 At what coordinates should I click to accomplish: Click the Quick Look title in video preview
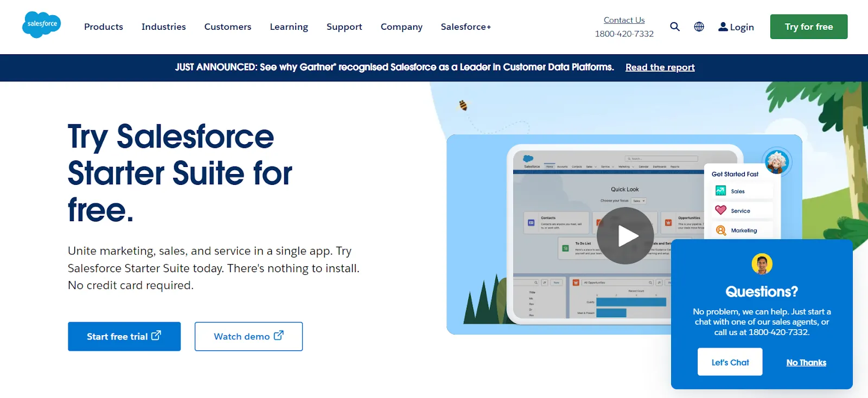coord(625,189)
